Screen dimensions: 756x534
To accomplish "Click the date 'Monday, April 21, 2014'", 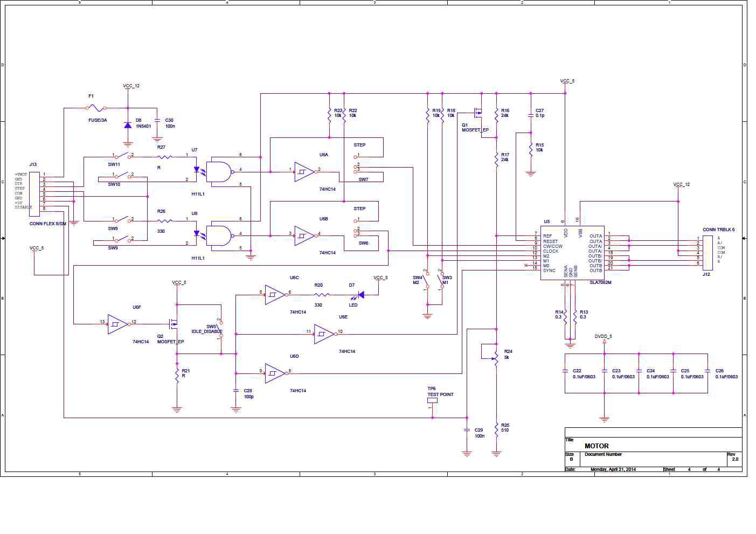I will (x=613, y=469).
